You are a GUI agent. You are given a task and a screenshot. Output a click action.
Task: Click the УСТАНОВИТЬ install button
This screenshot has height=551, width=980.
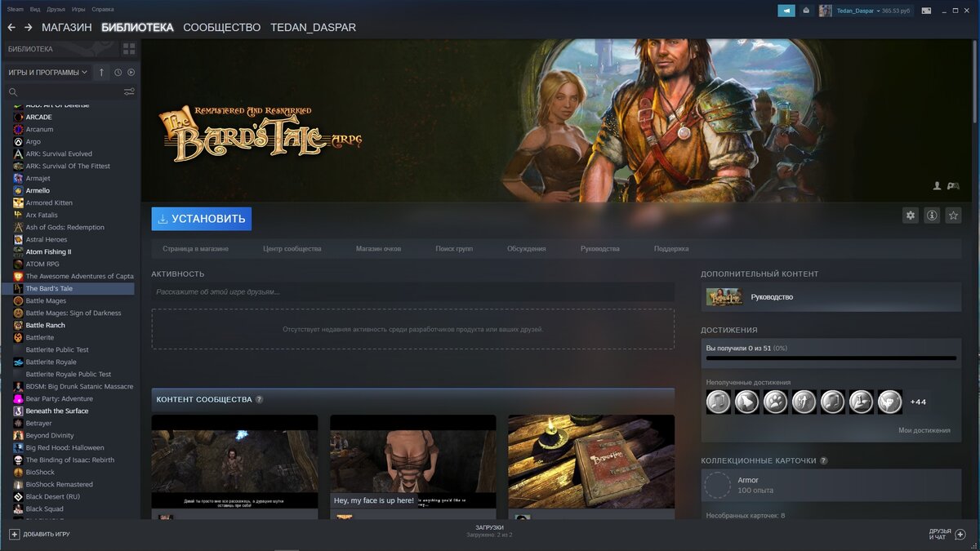(201, 219)
